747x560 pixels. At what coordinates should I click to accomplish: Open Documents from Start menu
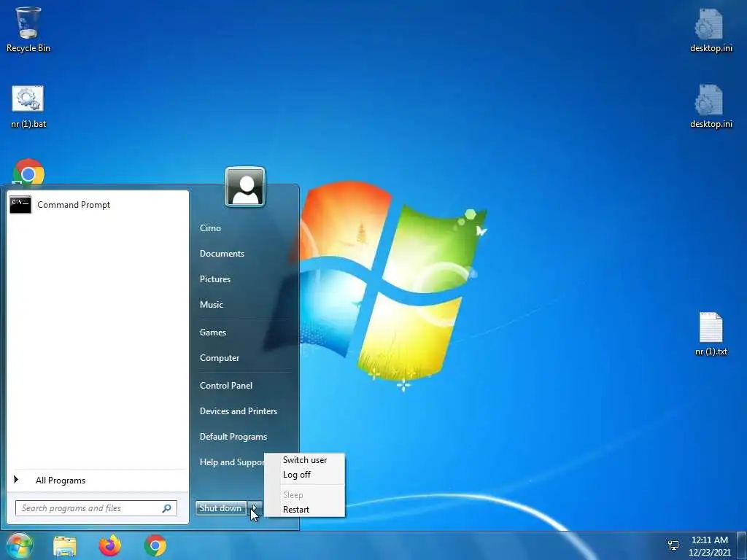(x=222, y=254)
